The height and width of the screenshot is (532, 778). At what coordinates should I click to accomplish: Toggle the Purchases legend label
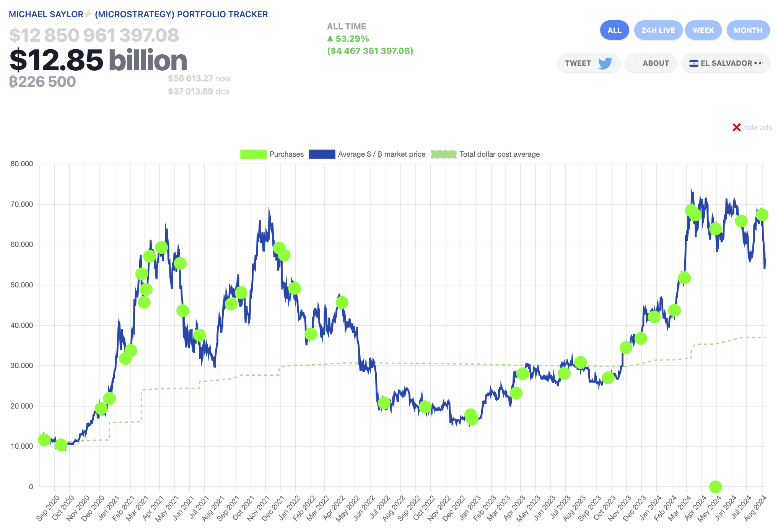click(286, 154)
